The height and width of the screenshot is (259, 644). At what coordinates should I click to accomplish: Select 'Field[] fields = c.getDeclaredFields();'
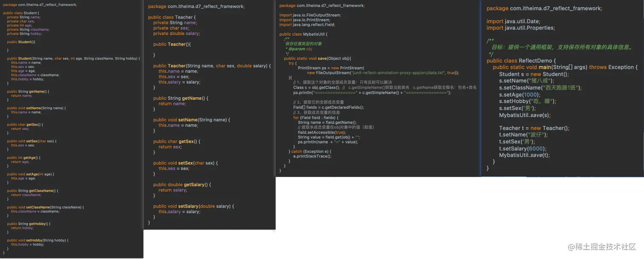(x=328, y=107)
